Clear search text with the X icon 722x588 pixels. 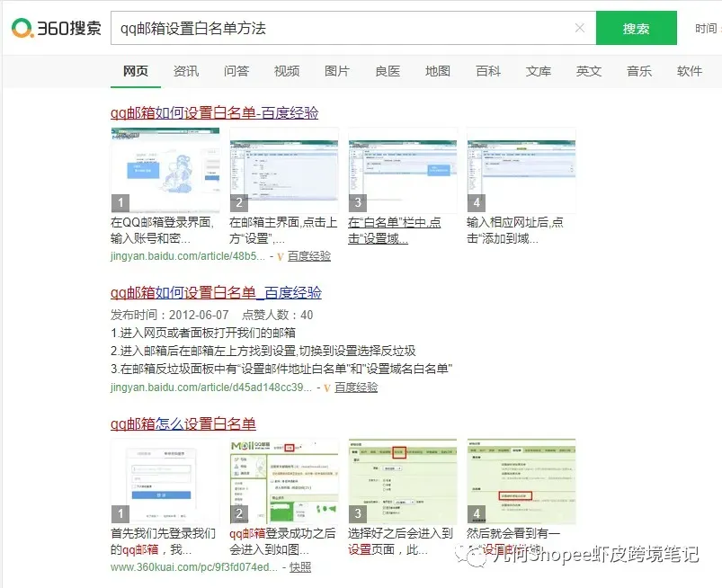click(x=580, y=28)
